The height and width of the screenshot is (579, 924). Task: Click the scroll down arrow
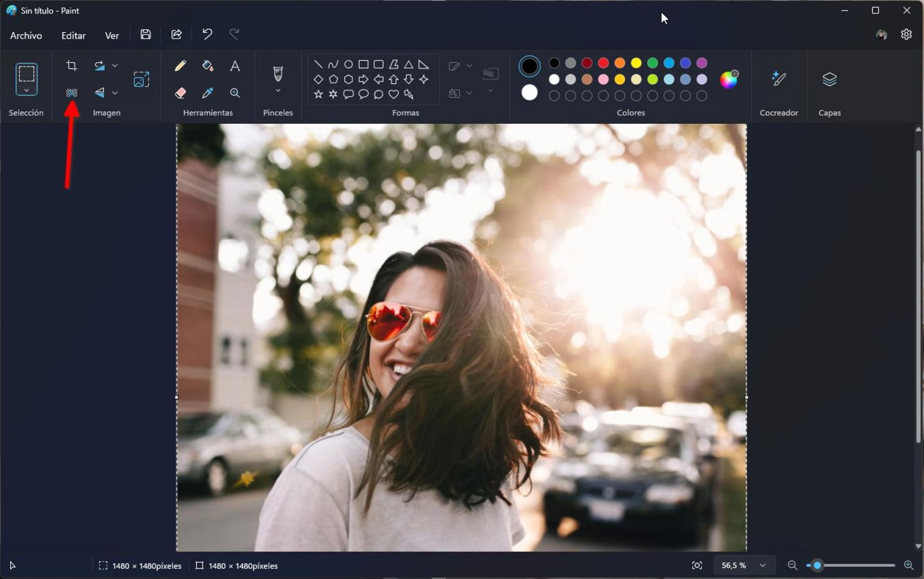click(918, 546)
